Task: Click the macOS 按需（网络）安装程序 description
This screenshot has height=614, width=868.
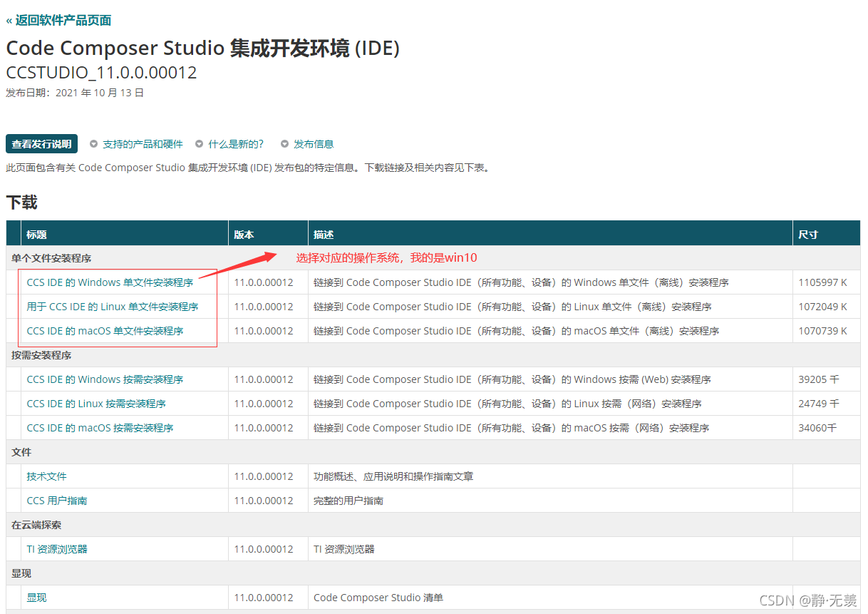Action: pyautogui.click(x=511, y=428)
